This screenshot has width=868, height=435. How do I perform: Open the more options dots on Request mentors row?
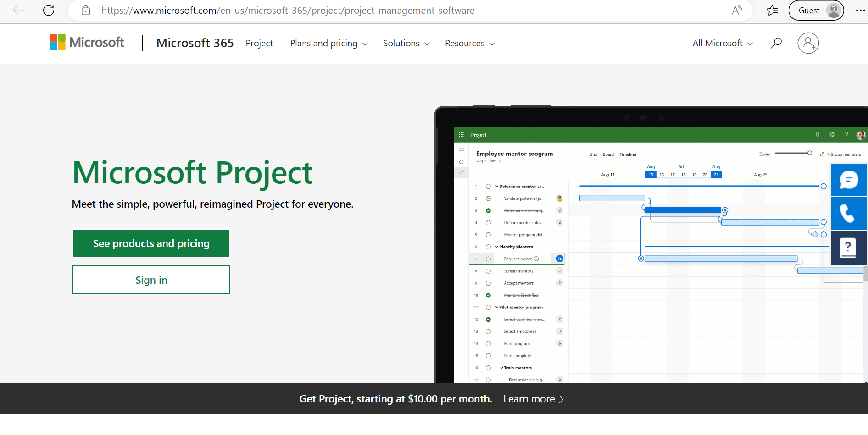(545, 259)
